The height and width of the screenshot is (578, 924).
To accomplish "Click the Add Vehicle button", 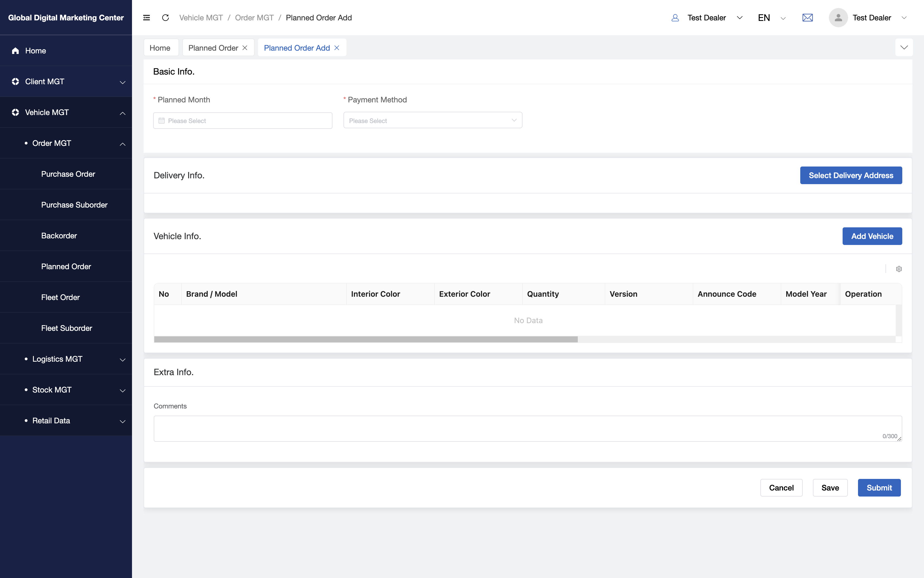I will (x=872, y=236).
